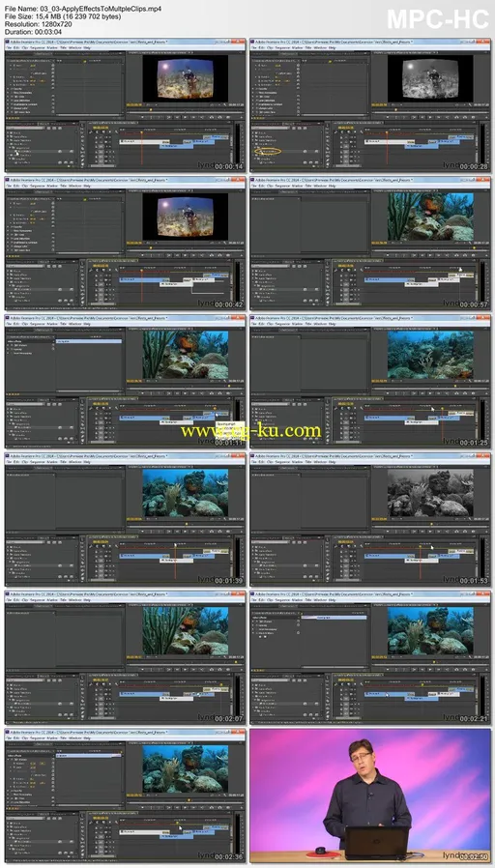The image size is (495, 868).
Task: Click the MPC-HC logo text
Action: coord(437,20)
